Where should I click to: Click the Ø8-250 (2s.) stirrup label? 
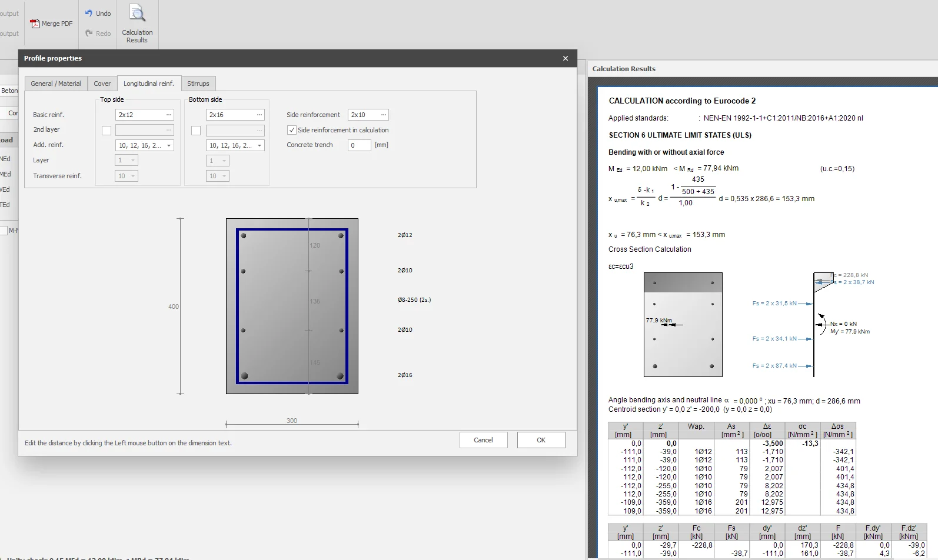pyautogui.click(x=414, y=300)
